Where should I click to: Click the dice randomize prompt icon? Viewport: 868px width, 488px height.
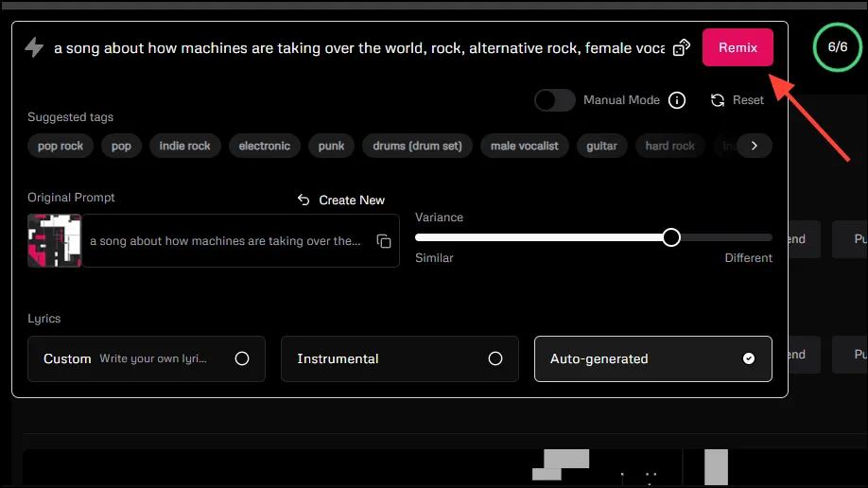tap(681, 47)
